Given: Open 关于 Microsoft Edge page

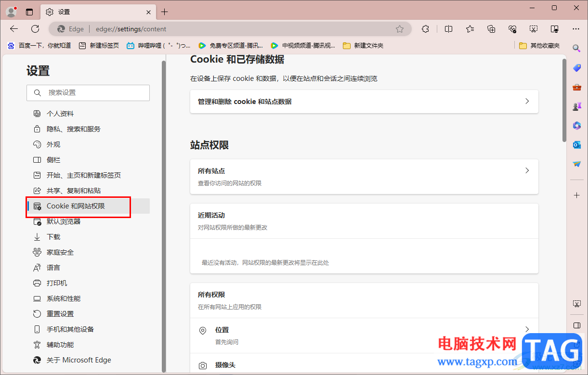Looking at the screenshot, I should [88, 360].
